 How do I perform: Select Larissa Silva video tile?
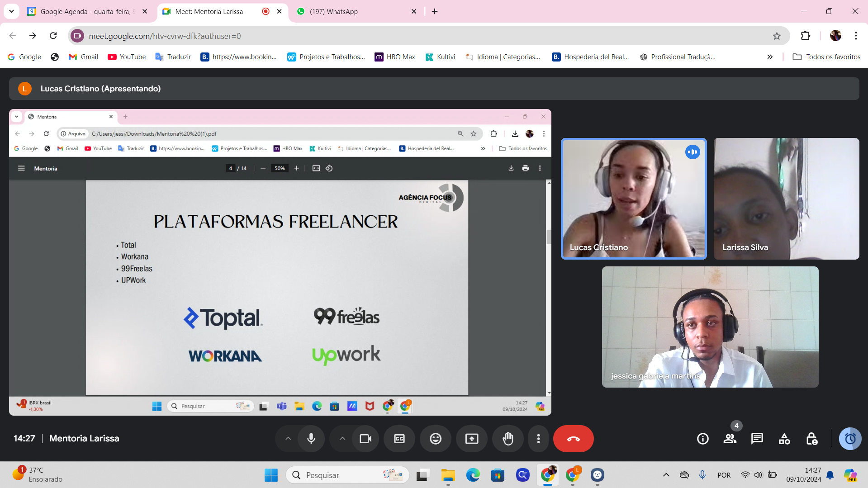click(786, 199)
